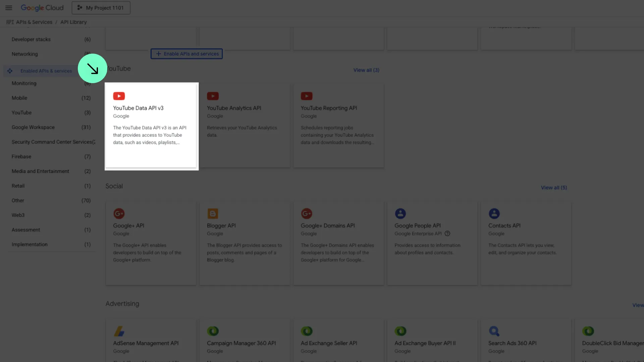This screenshot has width=644, height=362.
Task: Open the Google+ API card title
Action: pyautogui.click(x=128, y=226)
